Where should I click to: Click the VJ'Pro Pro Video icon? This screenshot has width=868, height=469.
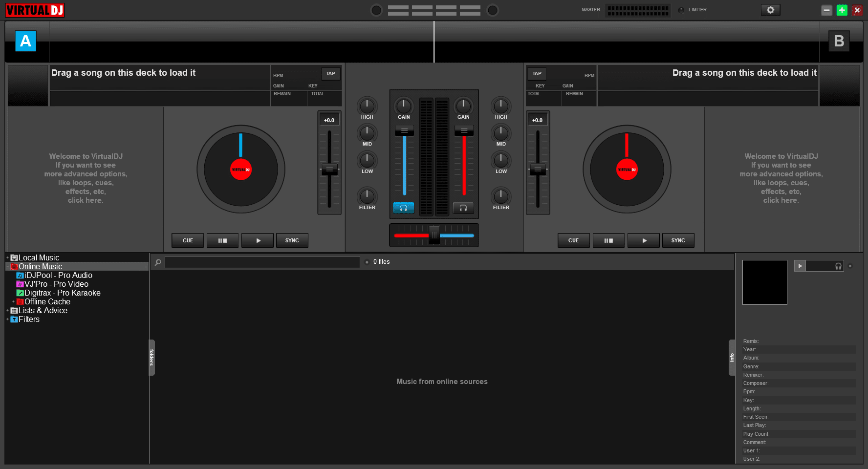20,284
